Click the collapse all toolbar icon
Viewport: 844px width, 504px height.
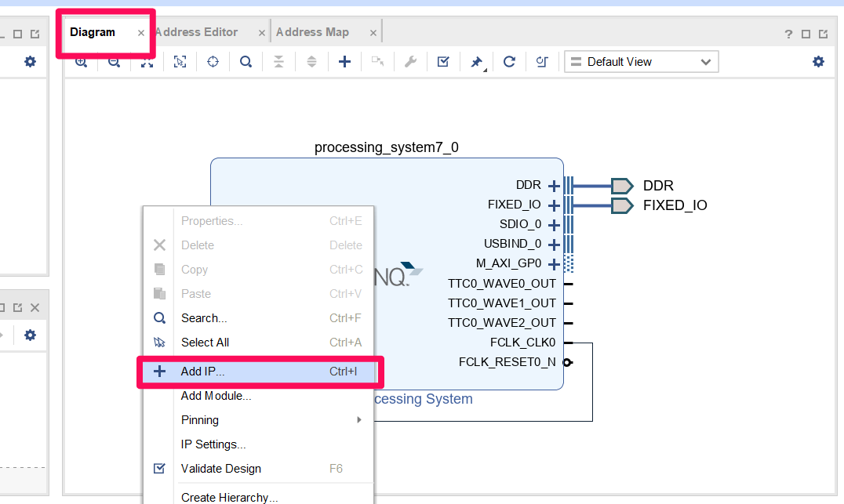[x=278, y=62]
